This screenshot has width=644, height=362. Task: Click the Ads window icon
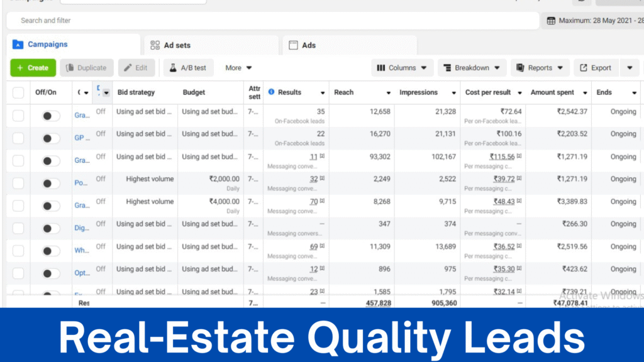293,45
